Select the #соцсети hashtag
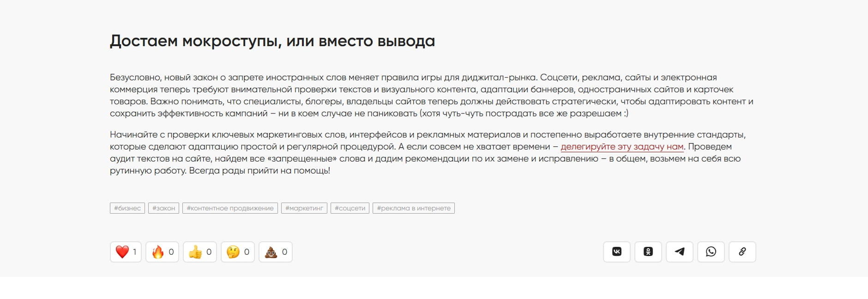 350,208
